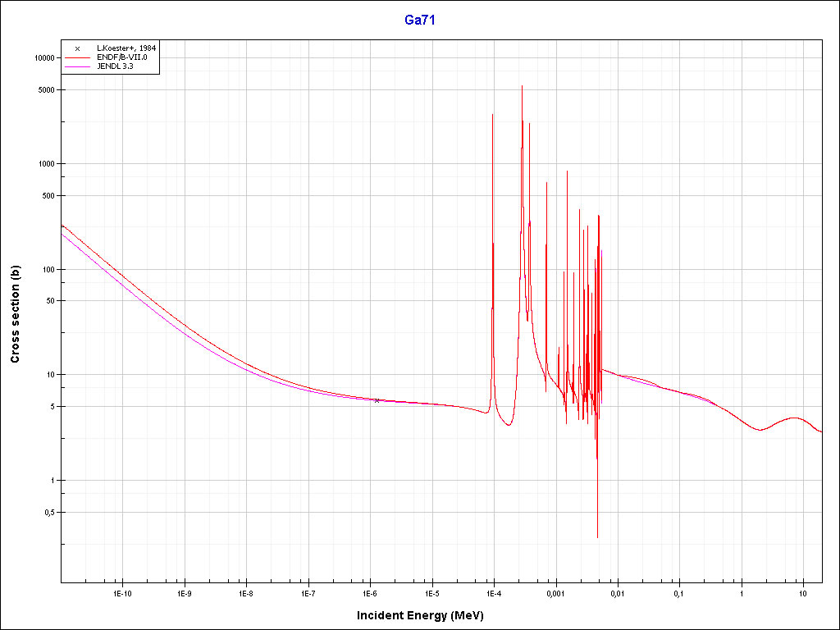Click the x marker symbol in legend
Image resolution: width=840 pixels, height=630 pixels.
(x=77, y=48)
